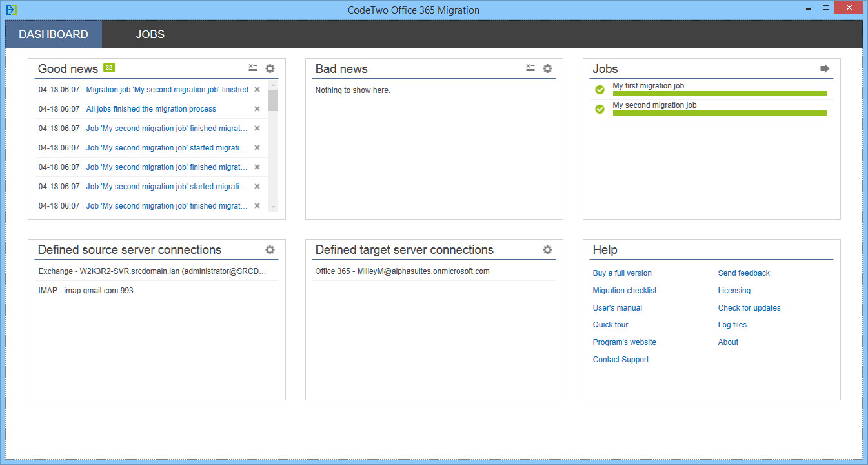
Task: Open Migration checklist link
Action: tap(625, 291)
